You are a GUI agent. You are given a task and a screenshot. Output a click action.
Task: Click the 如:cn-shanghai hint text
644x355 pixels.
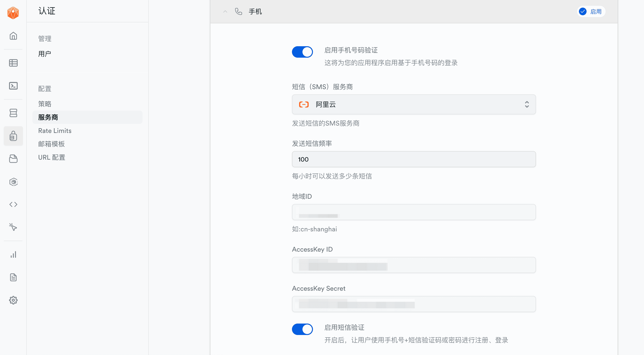click(314, 229)
